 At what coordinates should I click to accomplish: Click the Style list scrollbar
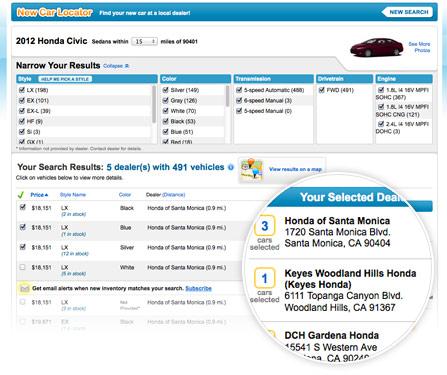point(154,104)
